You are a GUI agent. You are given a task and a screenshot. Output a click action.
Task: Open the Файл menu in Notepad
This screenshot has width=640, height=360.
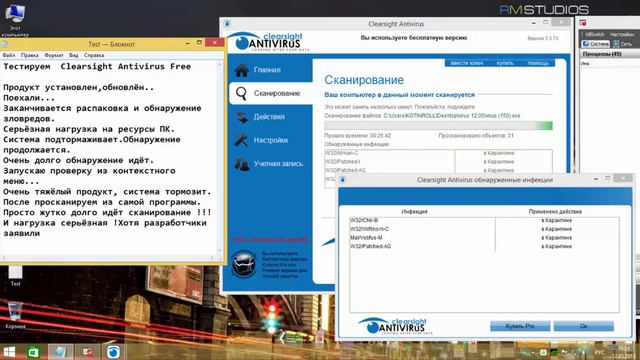click(9, 55)
